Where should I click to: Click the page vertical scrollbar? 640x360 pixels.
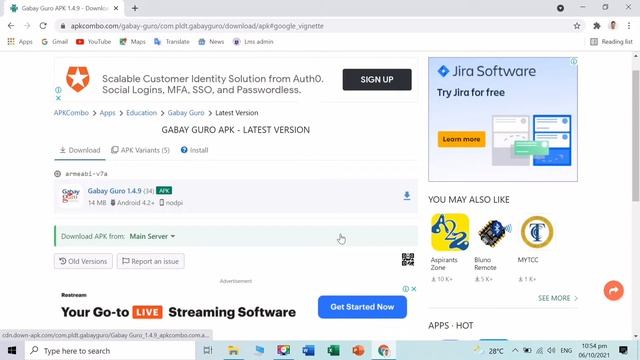click(636, 135)
